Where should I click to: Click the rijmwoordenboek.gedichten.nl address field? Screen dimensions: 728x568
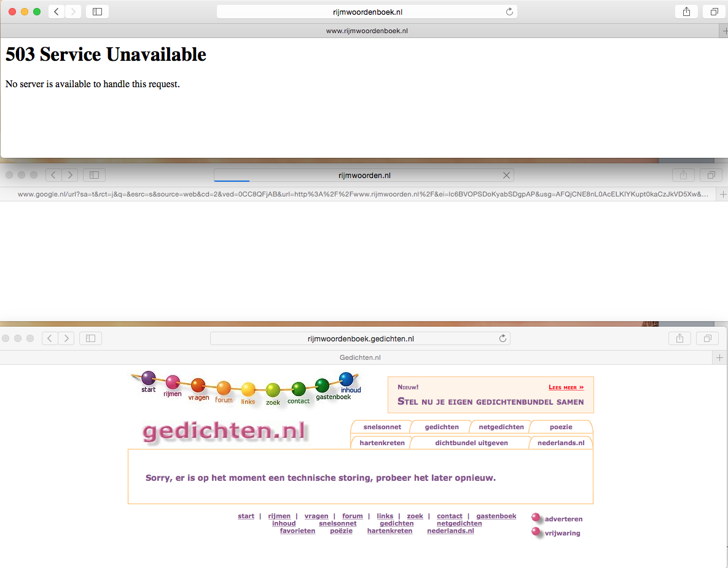point(360,339)
